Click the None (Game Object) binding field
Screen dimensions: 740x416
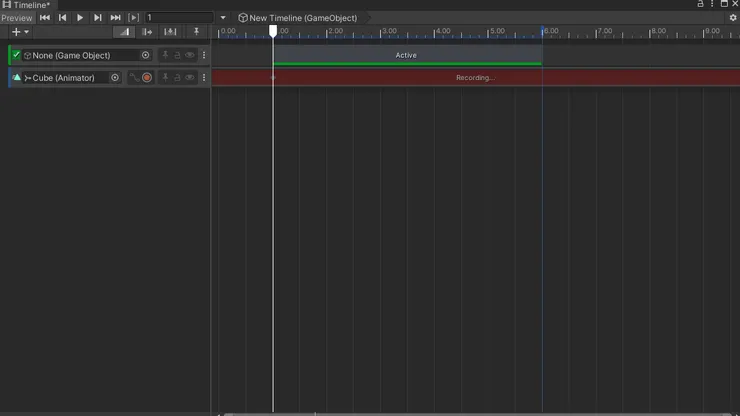point(86,55)
